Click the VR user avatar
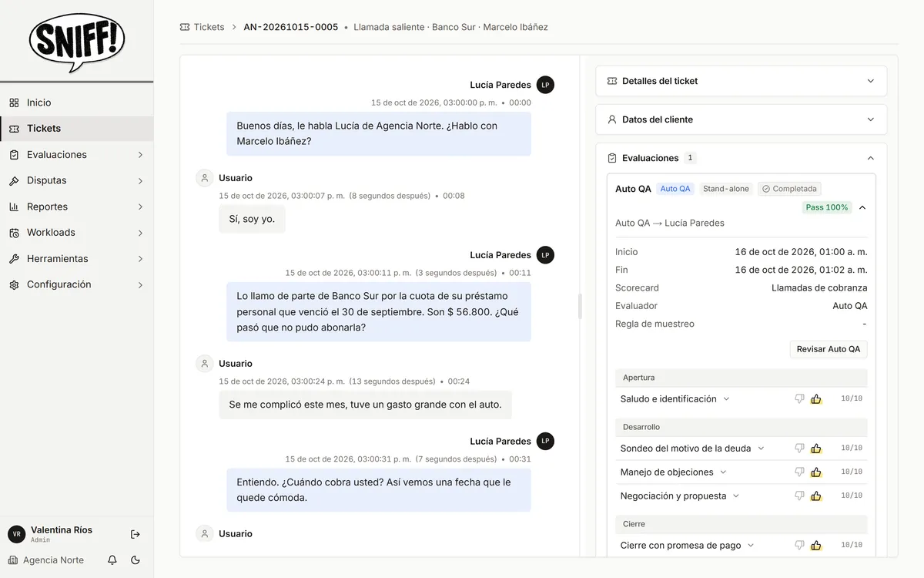This screenshot has width=924, height=578. pyautogui.click(x=16, y=534)
